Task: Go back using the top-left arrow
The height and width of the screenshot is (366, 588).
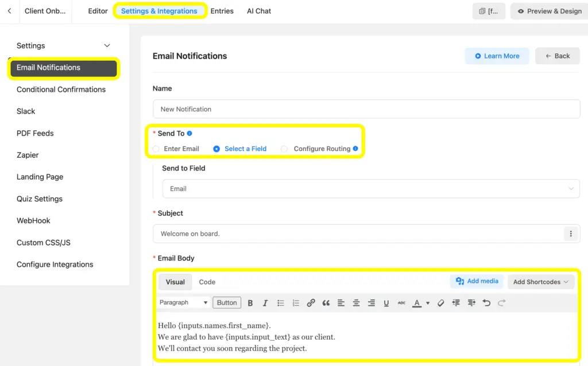Action: (9, 11)
